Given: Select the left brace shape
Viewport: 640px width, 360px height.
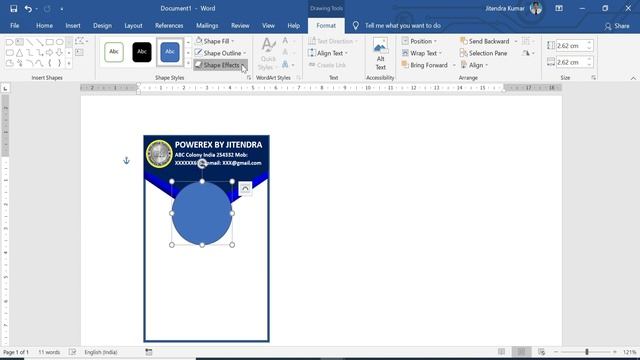Looking at the screenshot, I should point(49,63).
